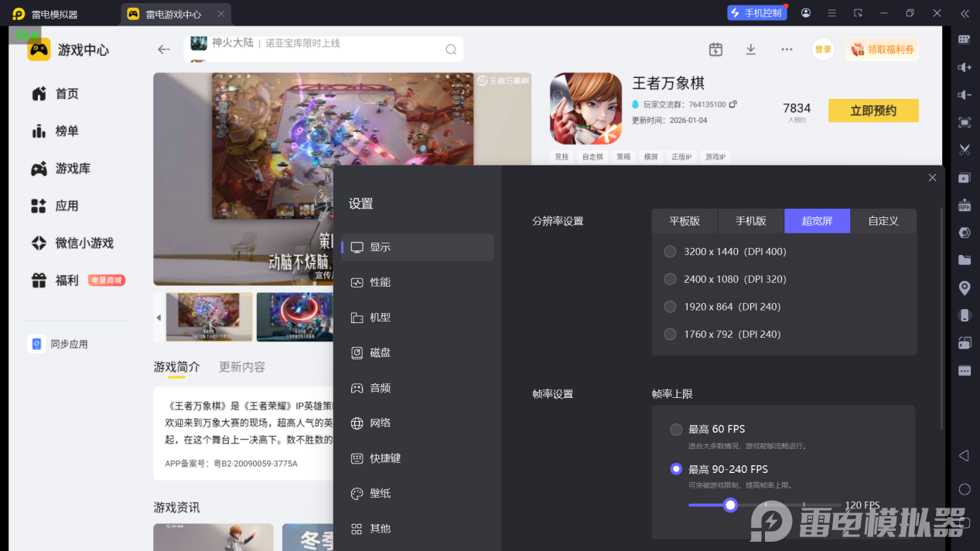Open the three-dot more options menu near download
This screenshot has height=551, width=980.
click(x=787, y=49)
